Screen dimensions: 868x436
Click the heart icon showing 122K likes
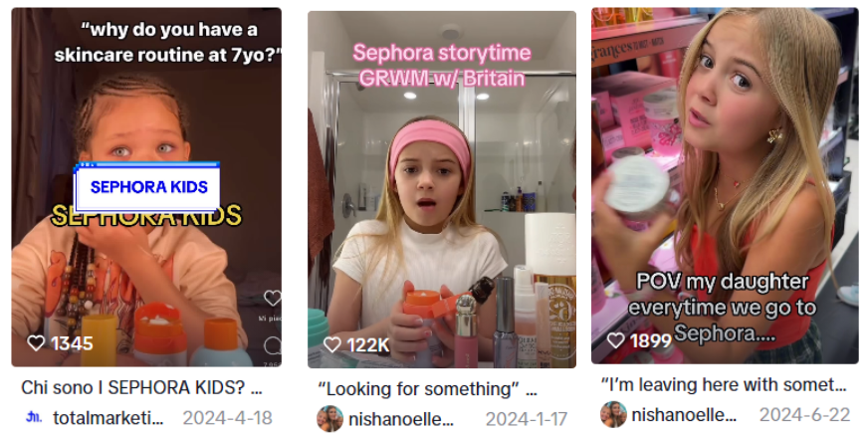pyautogui.click(x=332, y=344)
